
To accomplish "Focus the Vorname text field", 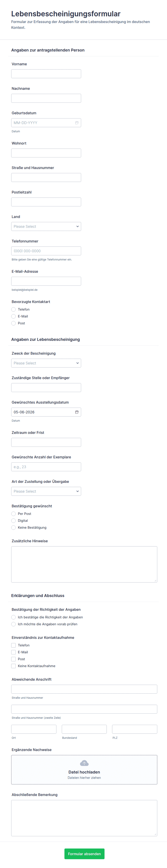I will tap(46, 74).
